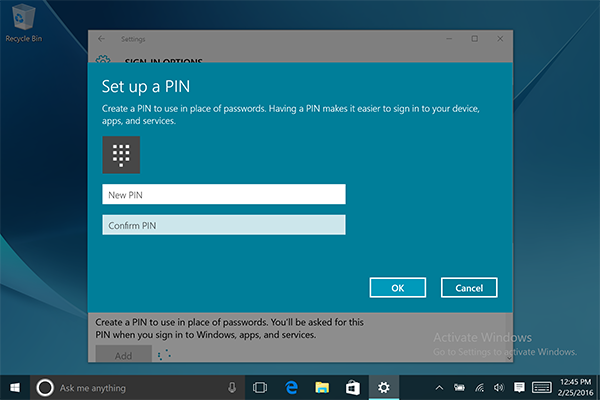Viewport: 600px width, 400px height.
Task: Open the network Wi-Fi tray icon
Action: point(479,388)
